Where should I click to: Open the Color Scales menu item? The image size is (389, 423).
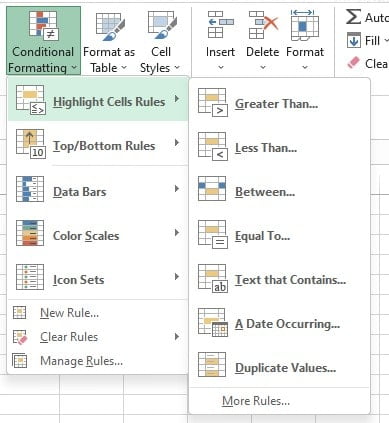pos(98,233)
